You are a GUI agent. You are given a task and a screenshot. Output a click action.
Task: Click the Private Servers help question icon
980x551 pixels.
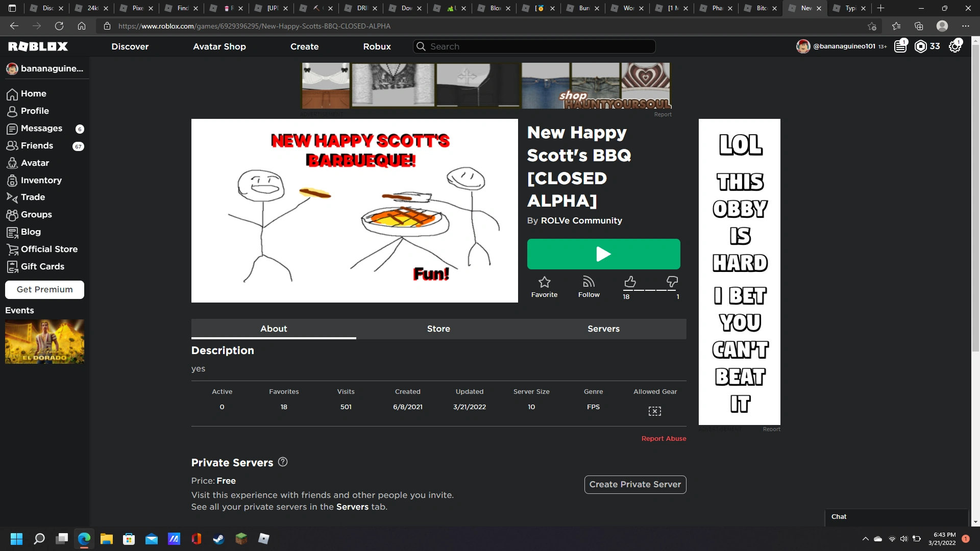pyautogui.click(x=283, y=462)
